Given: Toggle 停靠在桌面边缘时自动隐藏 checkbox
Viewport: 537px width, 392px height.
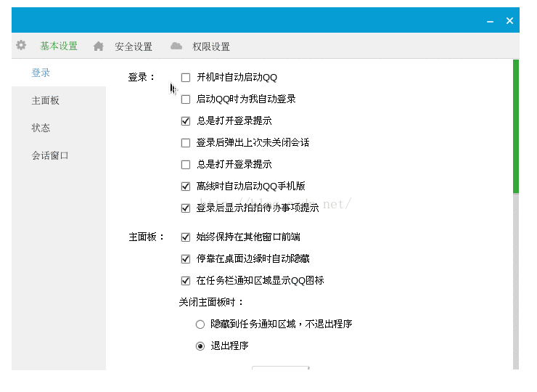Looking at the screenshot, I should pos(186,258).
